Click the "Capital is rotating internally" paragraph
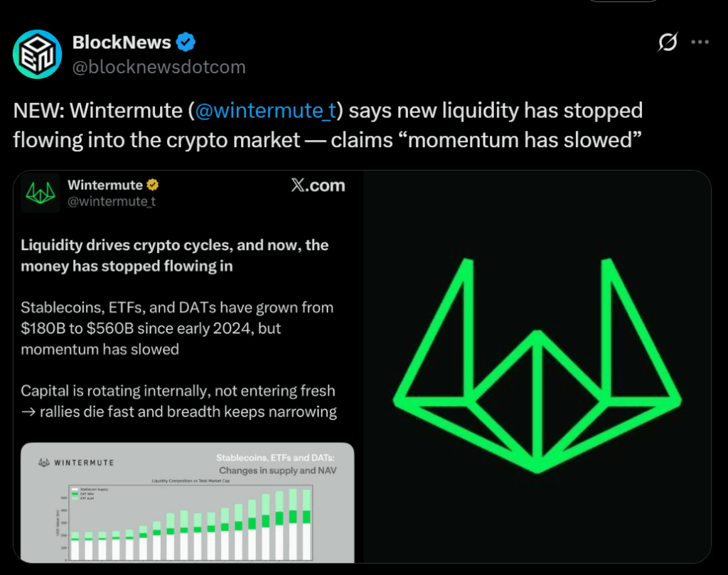This screenshot has height=575, width=728. 178,401
